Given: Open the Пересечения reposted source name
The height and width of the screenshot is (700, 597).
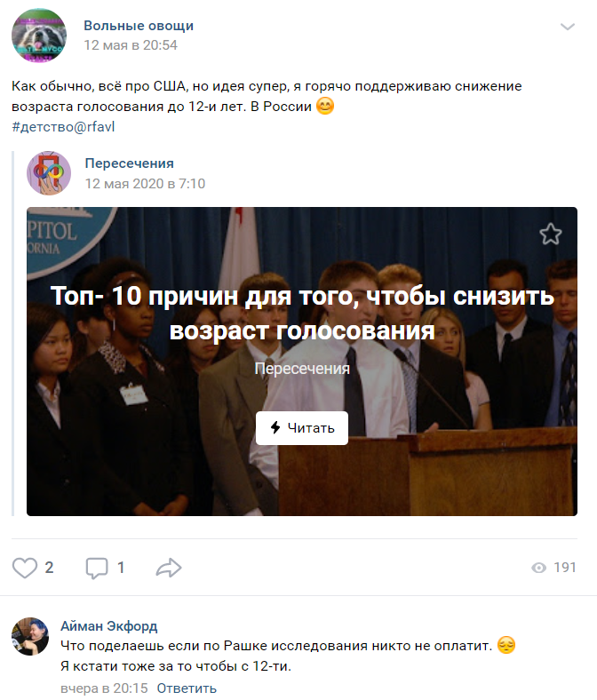Looking at the screenshot, I should click(x=130, y=163).
